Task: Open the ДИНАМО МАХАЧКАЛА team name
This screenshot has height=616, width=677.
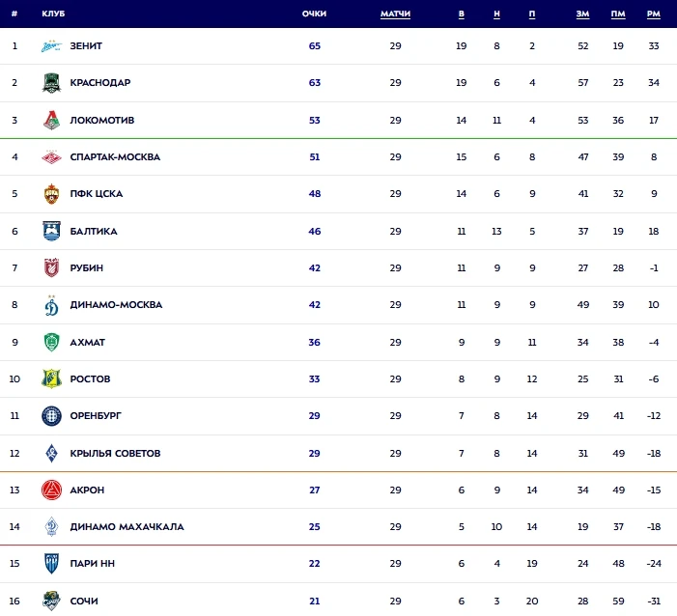Action: 127,526
